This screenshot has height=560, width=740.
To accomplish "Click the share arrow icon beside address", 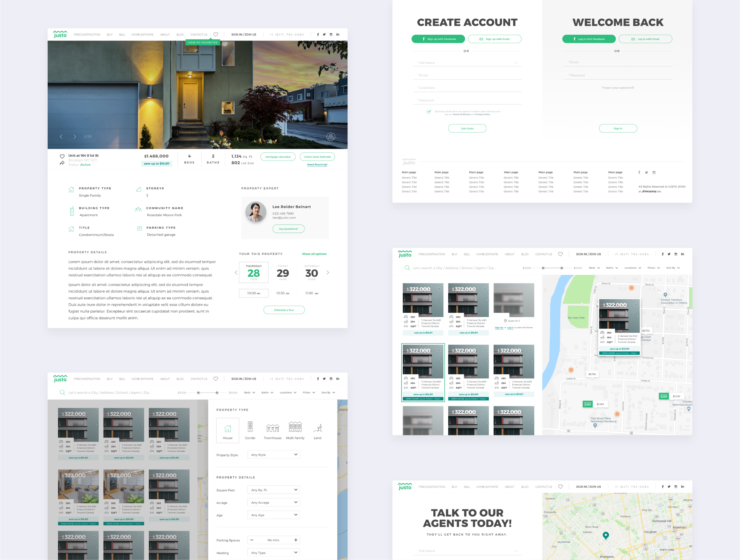I will click(x=62, y=163).
